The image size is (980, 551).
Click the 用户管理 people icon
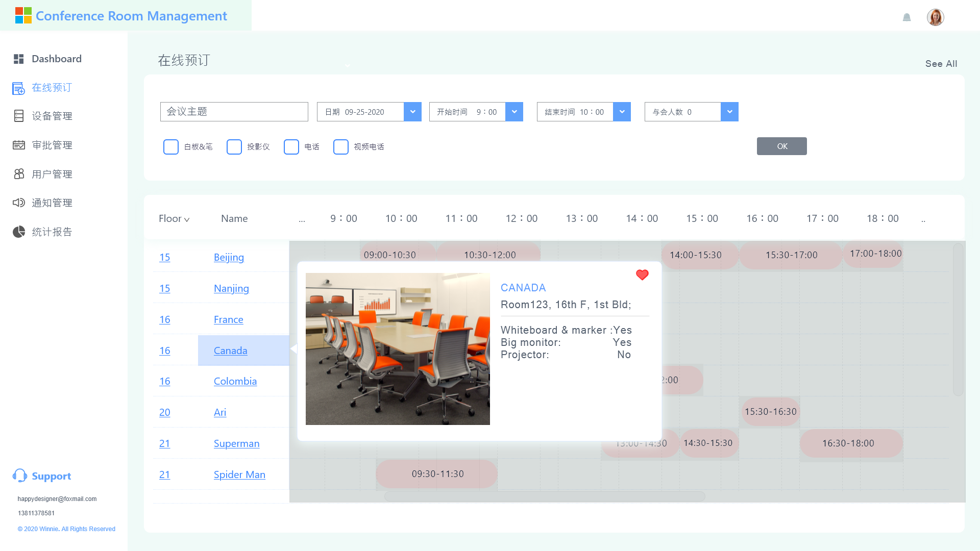pyautogui.click(x=19, y=174)
